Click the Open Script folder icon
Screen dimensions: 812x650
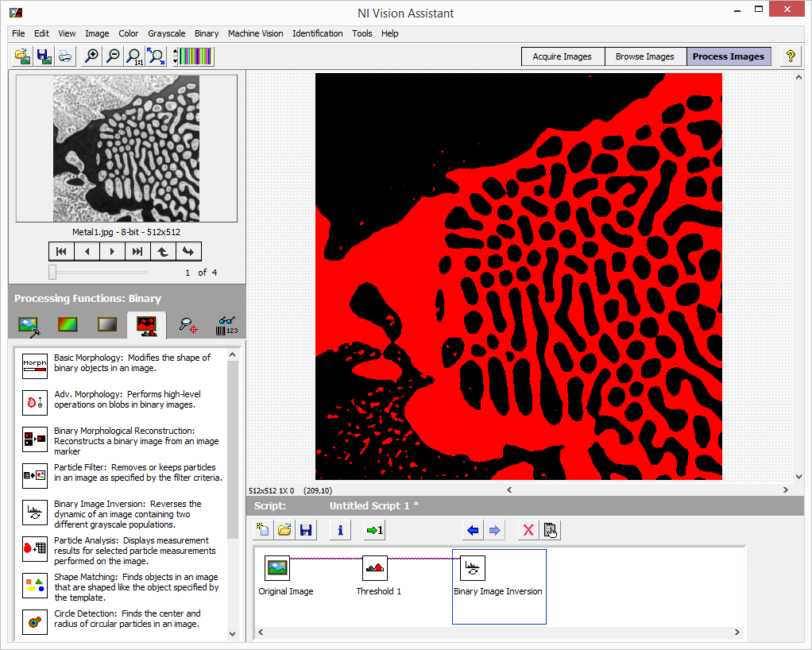284,530
